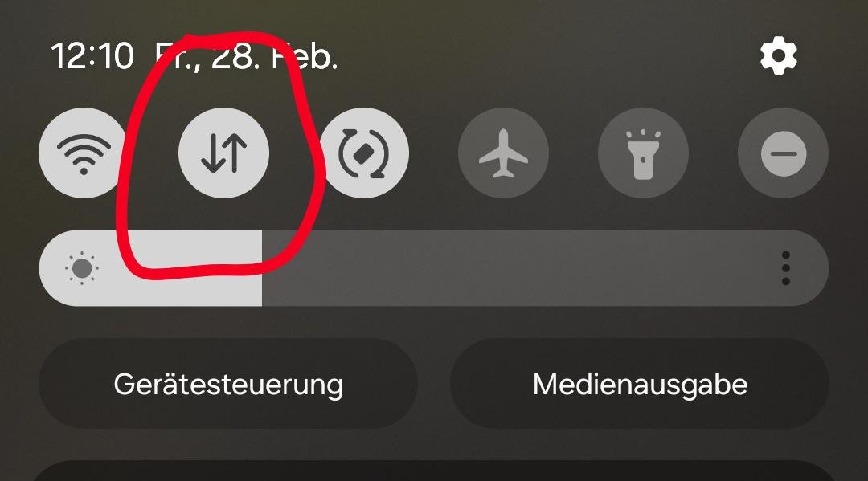Open settings via the gear icon
This screenshot has height=481, width=868.
tap(778, 55)
